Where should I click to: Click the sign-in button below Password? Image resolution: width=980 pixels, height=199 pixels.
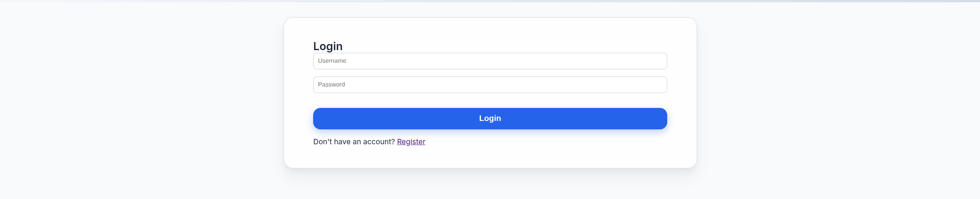[x=490, y=119]
